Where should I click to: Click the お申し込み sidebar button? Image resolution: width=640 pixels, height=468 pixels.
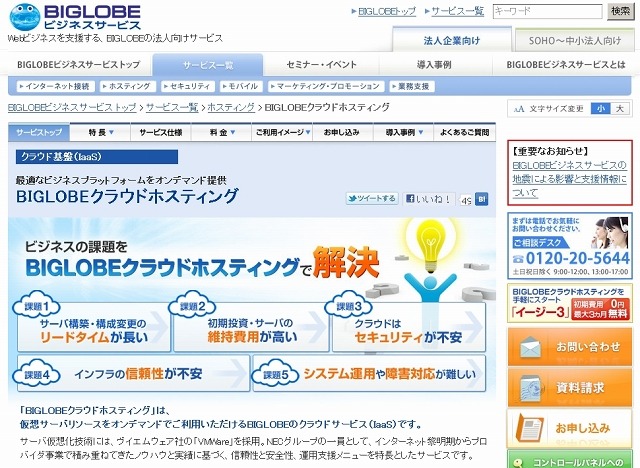[570, 428]
